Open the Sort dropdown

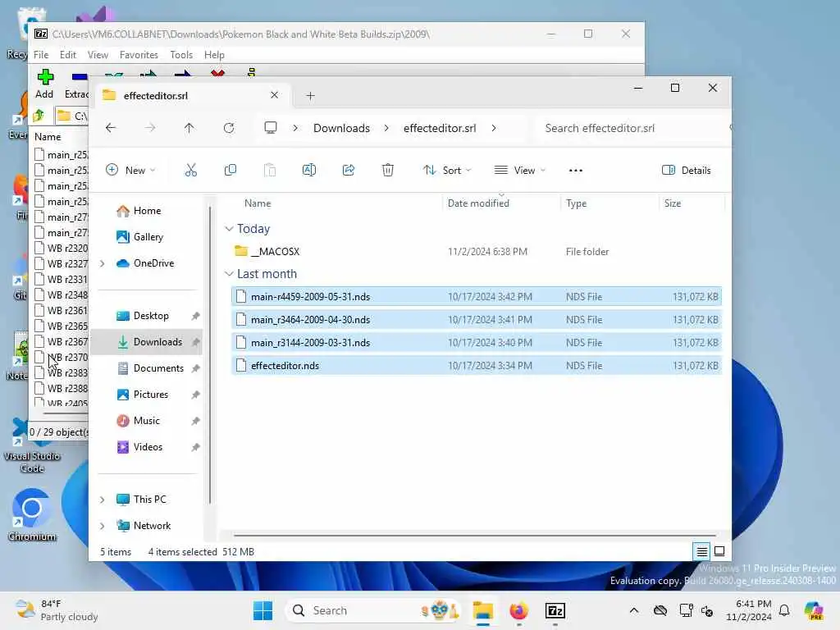[447, 171]
